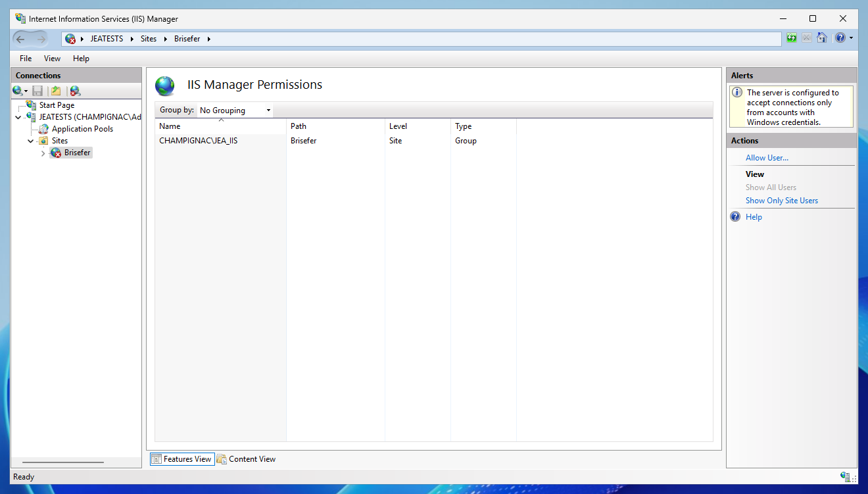Open the new connection dropdown arrow
The height and width of the screenshot is (494, 868).
pyautogui.click(x=26, y=91)
